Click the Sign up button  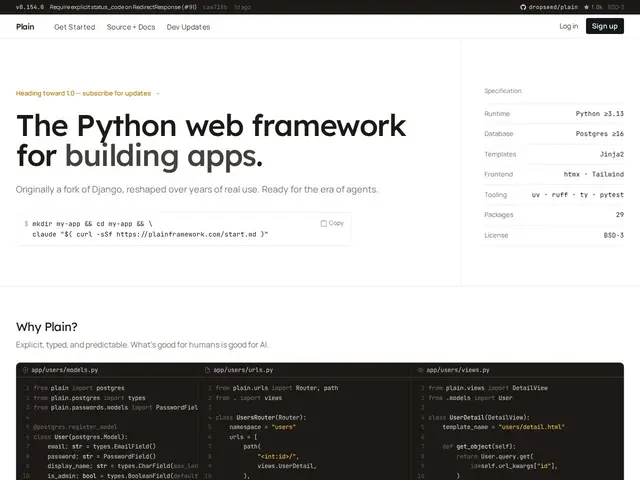(604, 26)
